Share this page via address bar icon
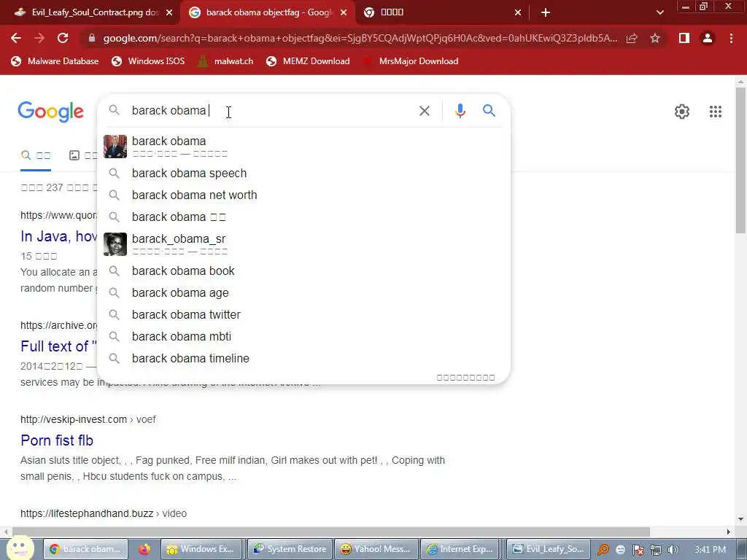This screenshot has width=747, height=560. [x=632, y=38]
